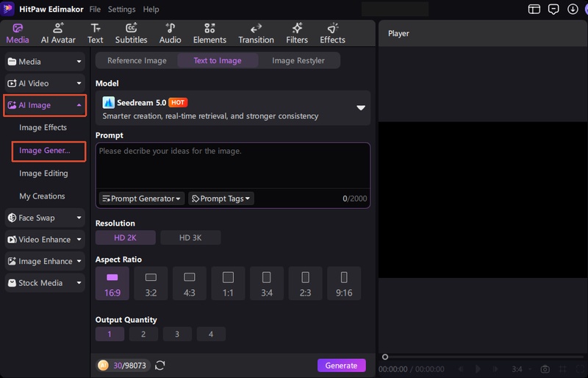Click the Prompt text input field
The image size is (588, 378).
point(233,165)
